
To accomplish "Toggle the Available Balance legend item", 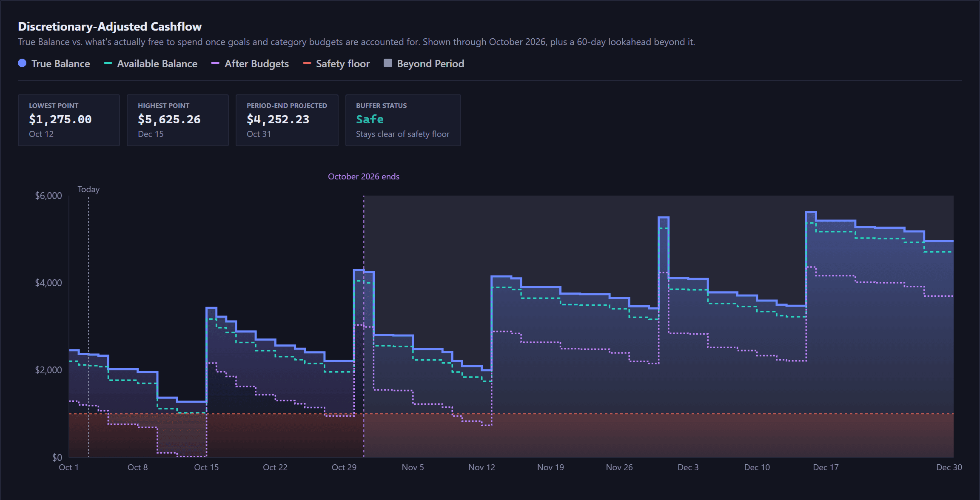I will 151,64.
